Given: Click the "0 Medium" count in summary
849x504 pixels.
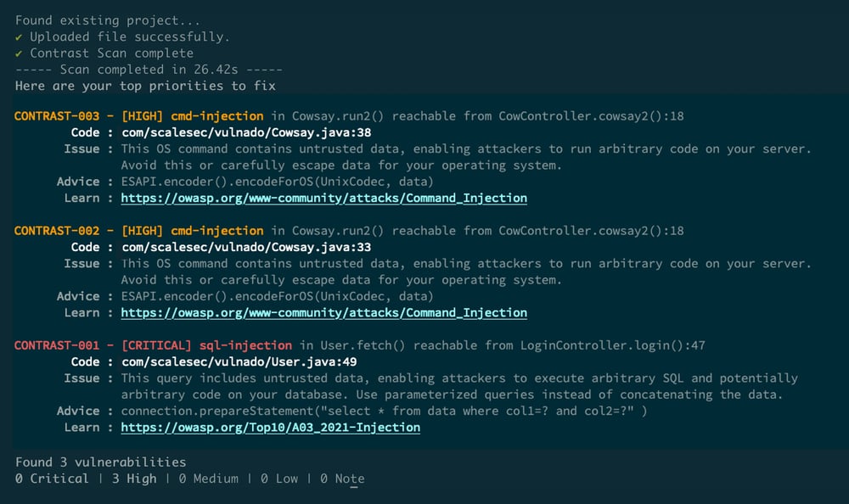Looking at the screenshot, I should 207,479.
